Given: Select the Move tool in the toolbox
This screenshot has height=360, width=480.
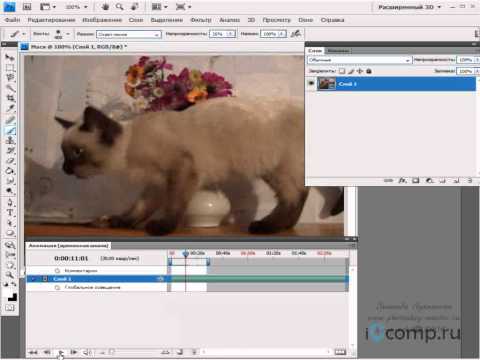Looking at the screenshot, I should click(x=10, y=57).
